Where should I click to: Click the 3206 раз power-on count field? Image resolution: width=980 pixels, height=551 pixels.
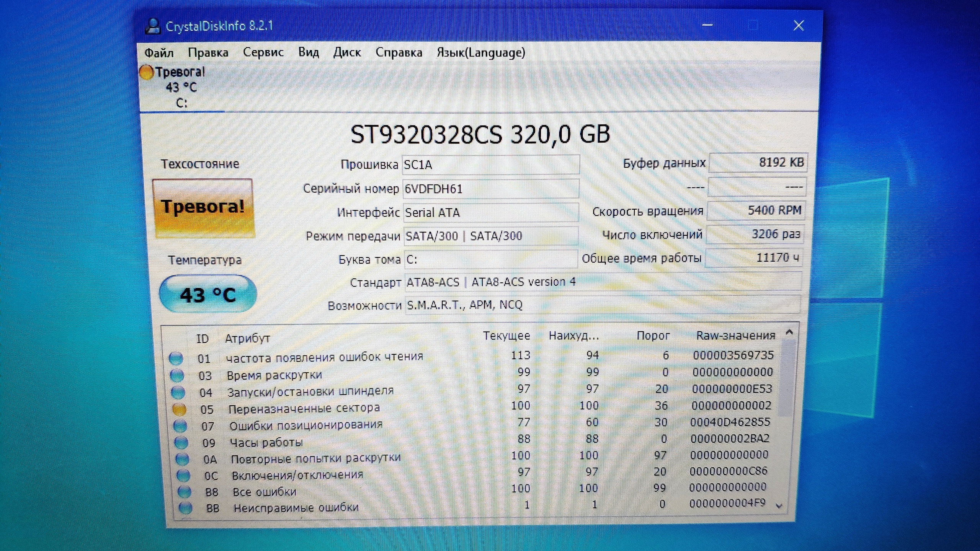click(x=755, y=234)
